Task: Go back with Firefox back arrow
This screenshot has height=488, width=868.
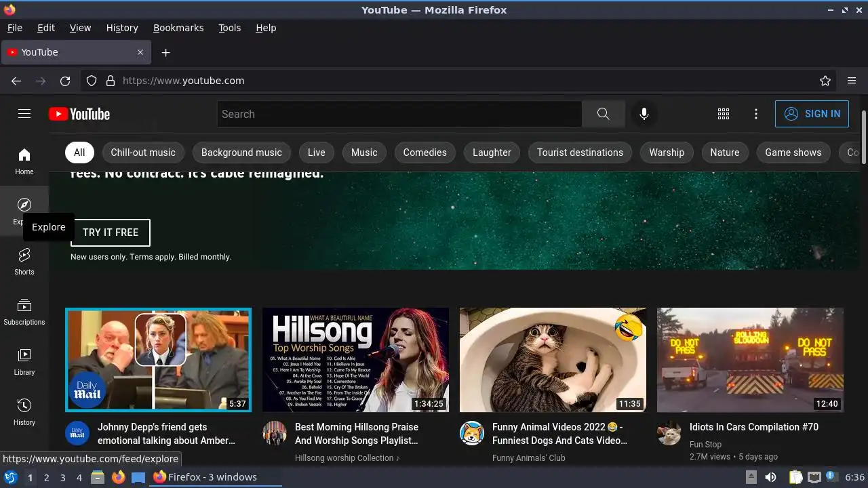Action: [x=16, y=81]
